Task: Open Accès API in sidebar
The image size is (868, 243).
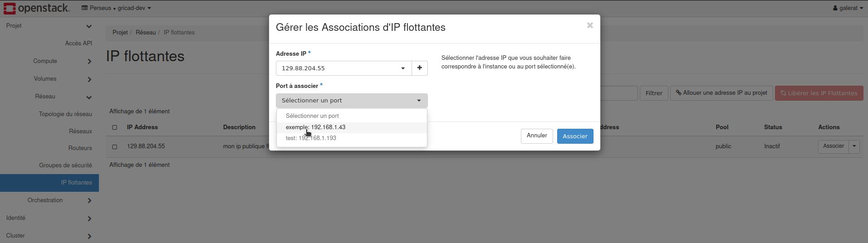Action: 78,43
